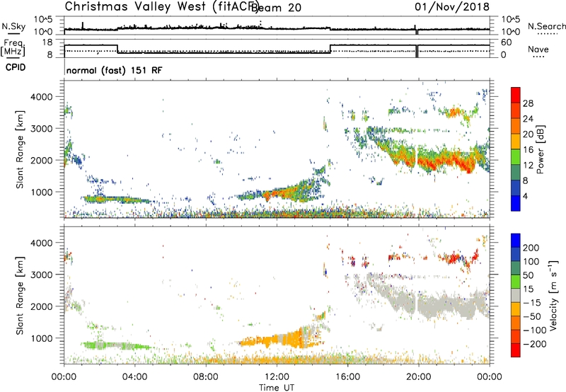Click the '4000' tick of the power panel
Image resolution: width=566 pixels, height=392 pixels.
point(41,97)
